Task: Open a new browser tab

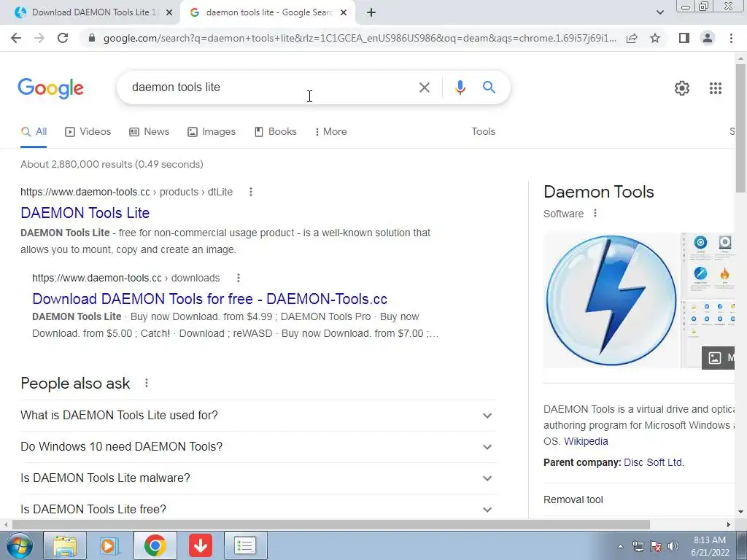Action: 371,12
